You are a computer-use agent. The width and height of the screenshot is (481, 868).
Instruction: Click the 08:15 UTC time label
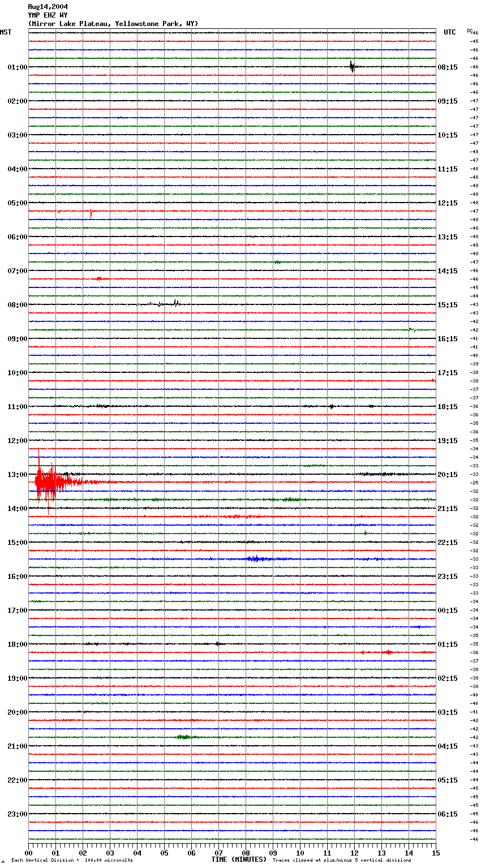448,67
